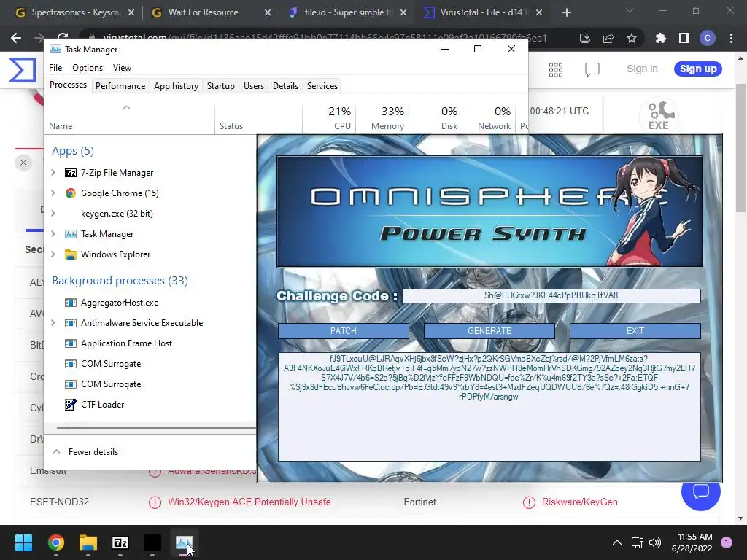Click the PATCH button in keygen
The width and height of the screenshot is (747, 560).
[x=344, y=331]
